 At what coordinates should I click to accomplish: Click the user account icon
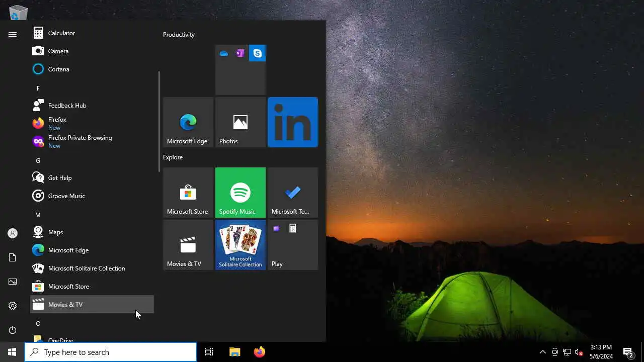coord(13,233)
